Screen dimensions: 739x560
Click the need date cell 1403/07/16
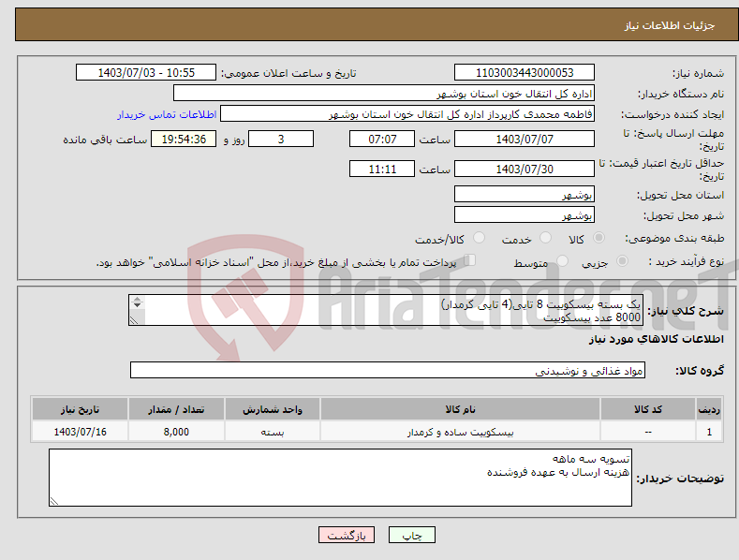[81, 432]
